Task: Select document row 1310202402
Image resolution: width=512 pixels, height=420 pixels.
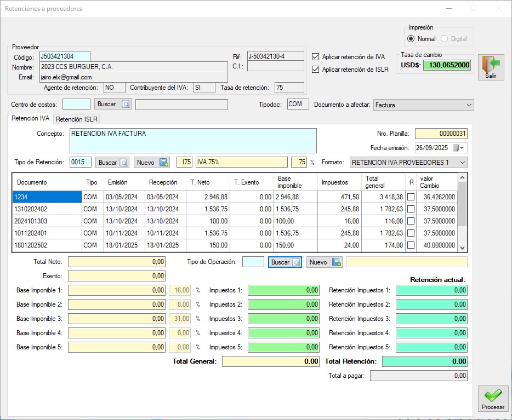Action: point(47,209)
